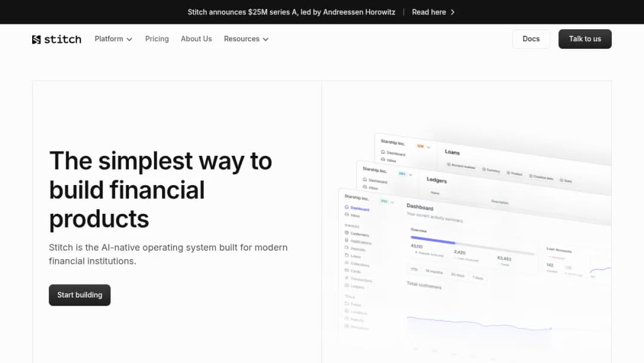This screenshot has width=644, height=363.
Task: Select the 12 months range toggle
Action: pyautogui.click(x=434, y=272)
